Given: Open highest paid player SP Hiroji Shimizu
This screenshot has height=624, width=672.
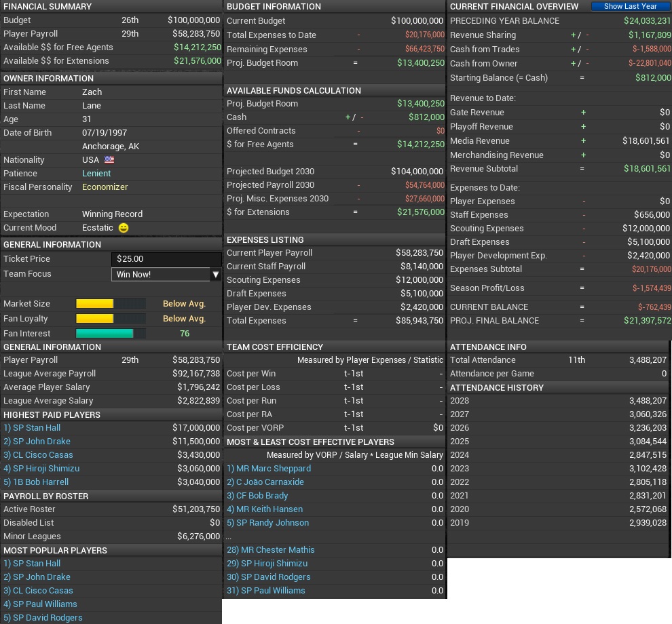Looking at the screenshot, I should pos(41,469).
